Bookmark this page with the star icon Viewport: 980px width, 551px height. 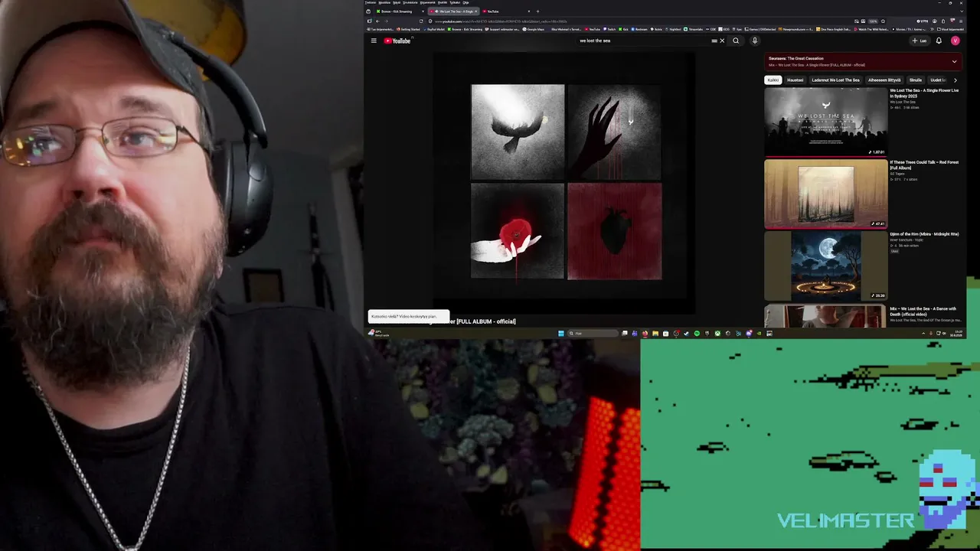883,21
